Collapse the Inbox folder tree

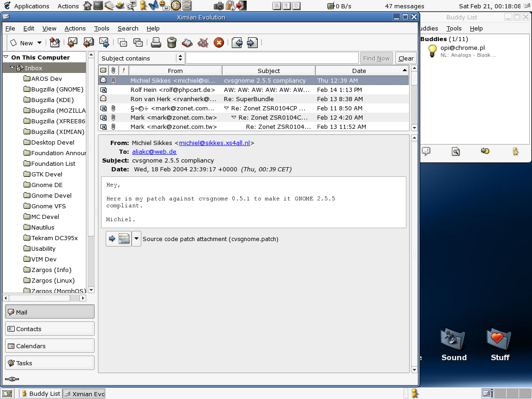[12, 68]
